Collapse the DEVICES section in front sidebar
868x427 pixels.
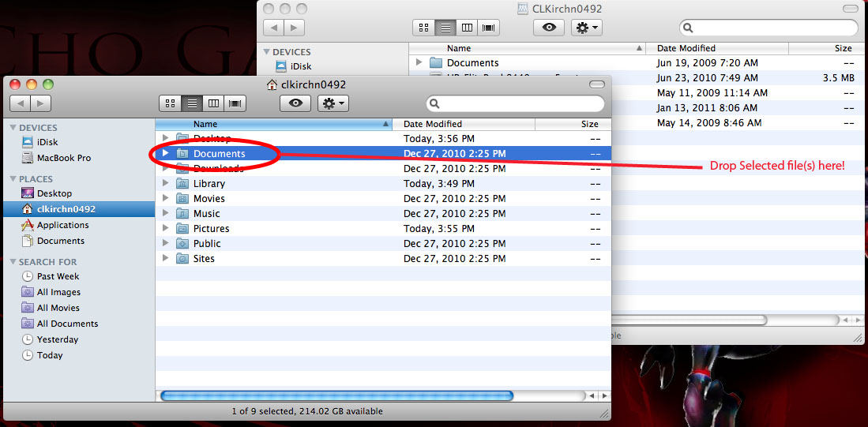click(13, 128)
